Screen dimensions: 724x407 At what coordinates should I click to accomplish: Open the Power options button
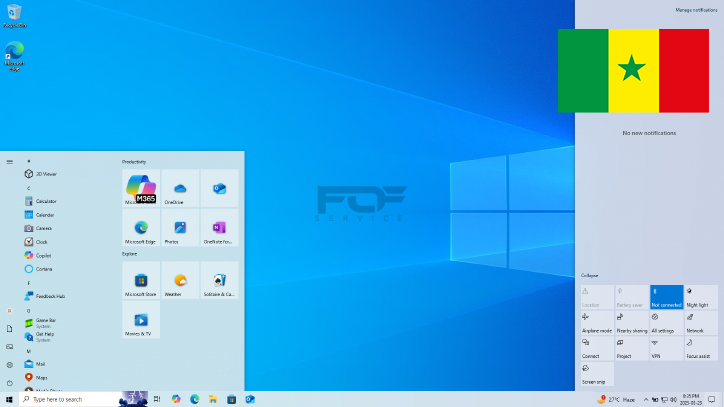10,383
